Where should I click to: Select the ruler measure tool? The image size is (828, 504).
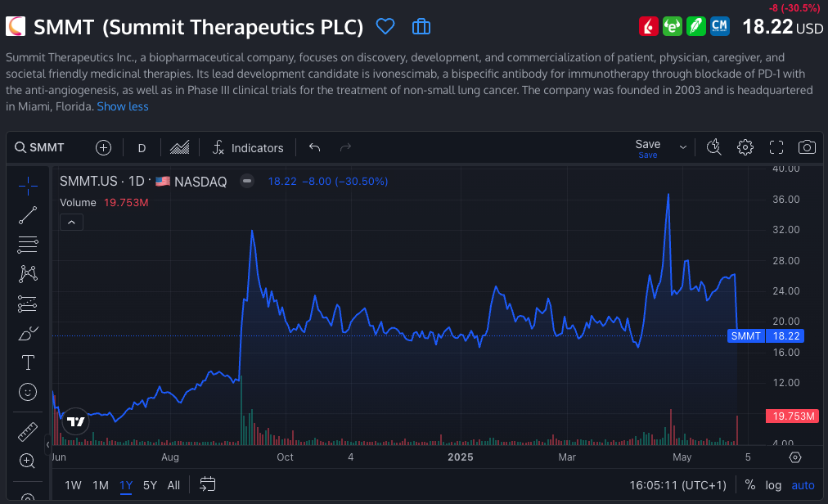click(28, 432)
